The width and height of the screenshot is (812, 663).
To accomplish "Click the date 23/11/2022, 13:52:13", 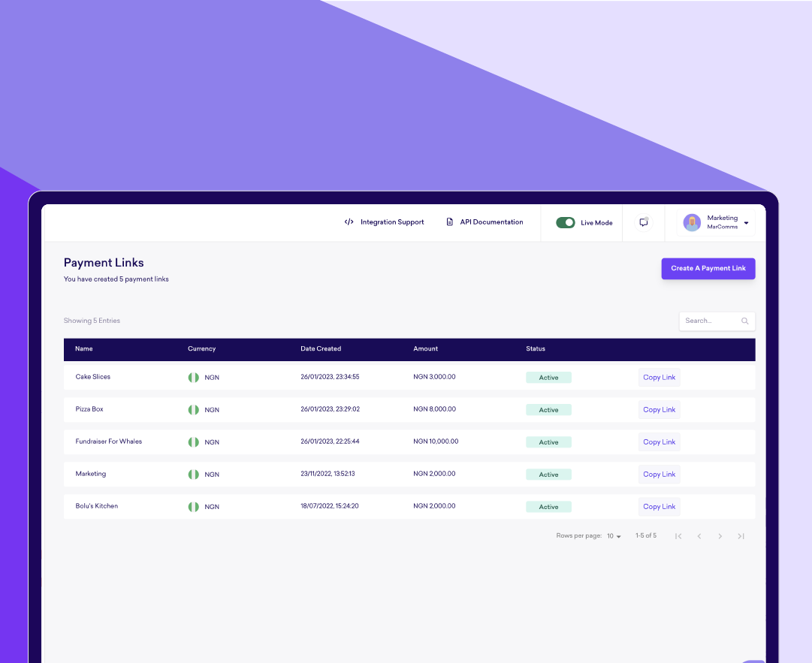I will click(328, 474).
